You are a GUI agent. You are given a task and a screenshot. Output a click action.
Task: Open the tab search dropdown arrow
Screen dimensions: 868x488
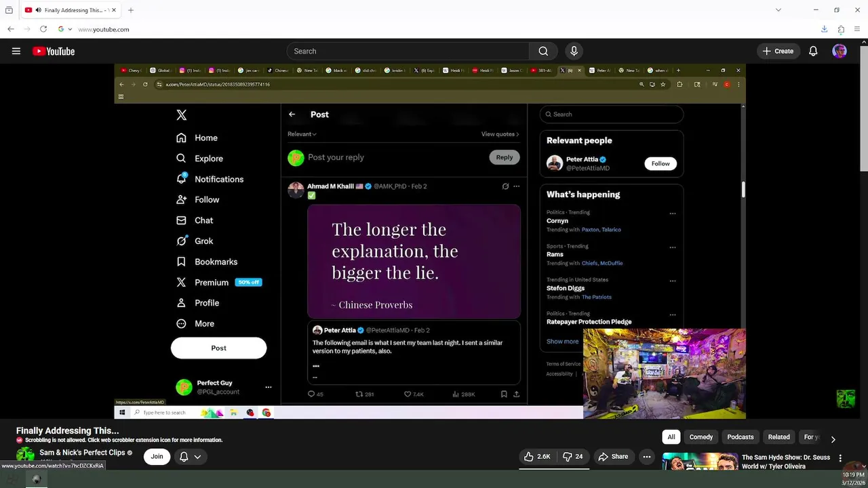[x=778, y=10]
